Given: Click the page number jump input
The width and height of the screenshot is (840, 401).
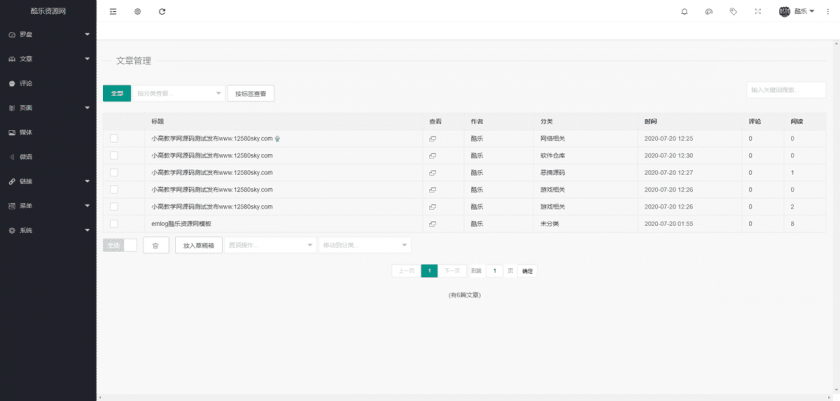Looking at the screenshot, I should 494,271.
